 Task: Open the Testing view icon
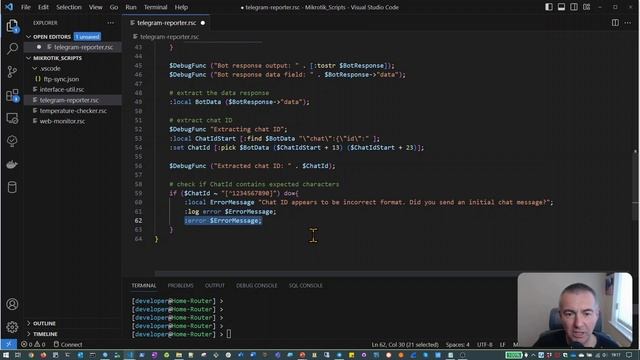(x=12, y=141)
